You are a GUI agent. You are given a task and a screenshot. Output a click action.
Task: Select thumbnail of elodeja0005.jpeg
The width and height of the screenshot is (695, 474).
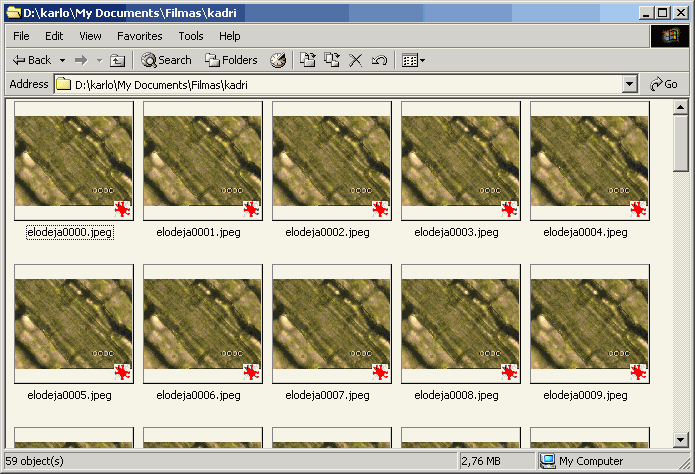tap(74, 324)
